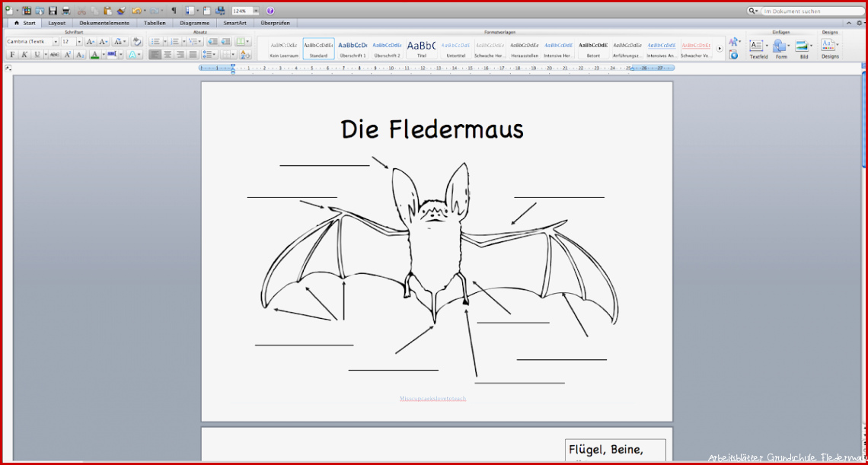Select the format painter brush icon
868x465 pixels.
(x=121, y=11)
